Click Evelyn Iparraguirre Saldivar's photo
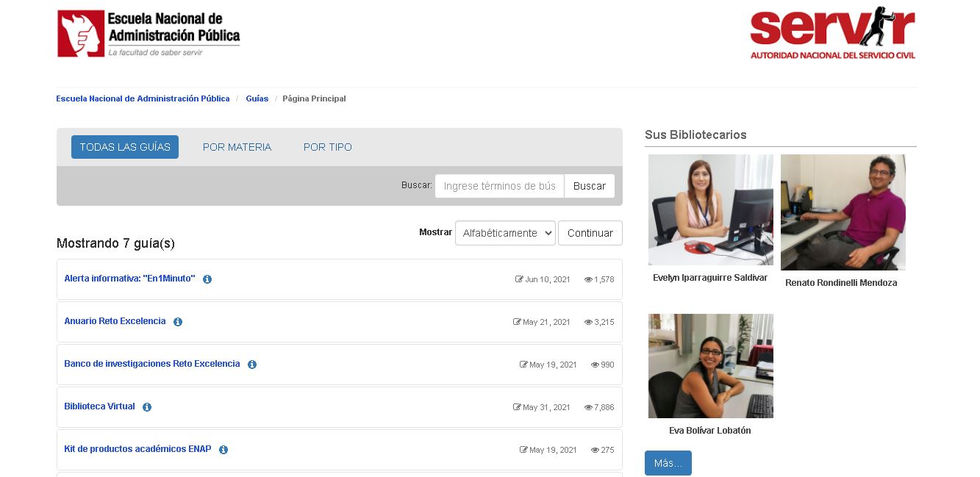The width and height of the screenshot is (980, 477). 711,209
